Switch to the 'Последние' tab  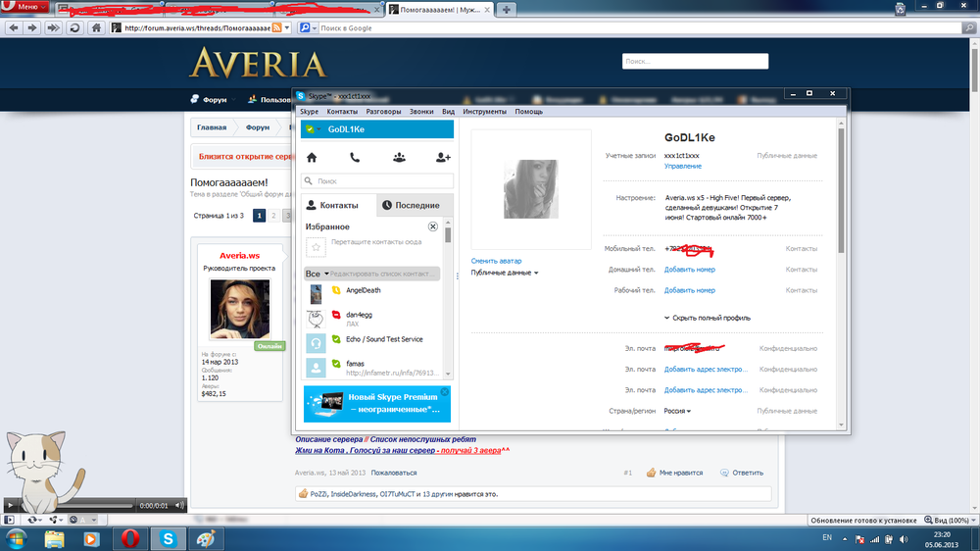412,205
